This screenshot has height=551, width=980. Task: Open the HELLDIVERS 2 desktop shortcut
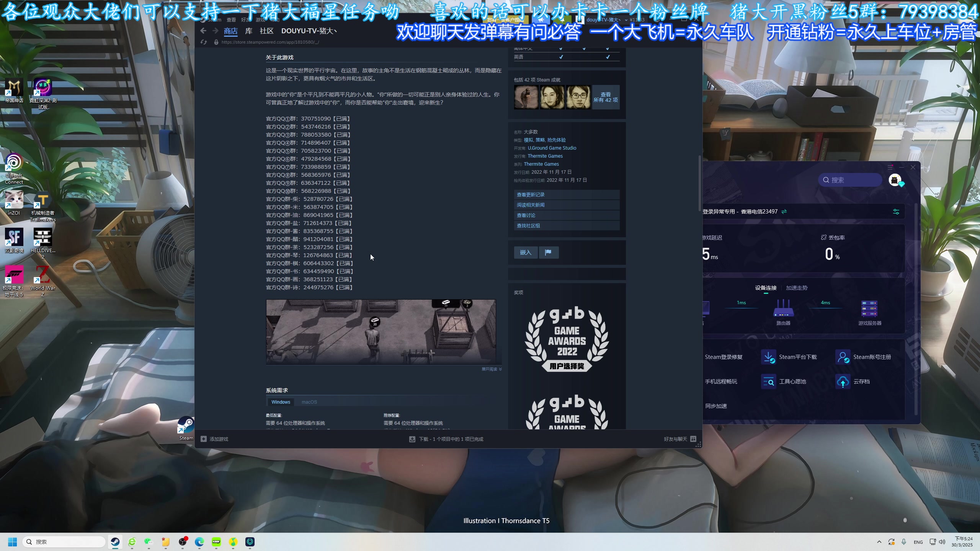(43, 243)
